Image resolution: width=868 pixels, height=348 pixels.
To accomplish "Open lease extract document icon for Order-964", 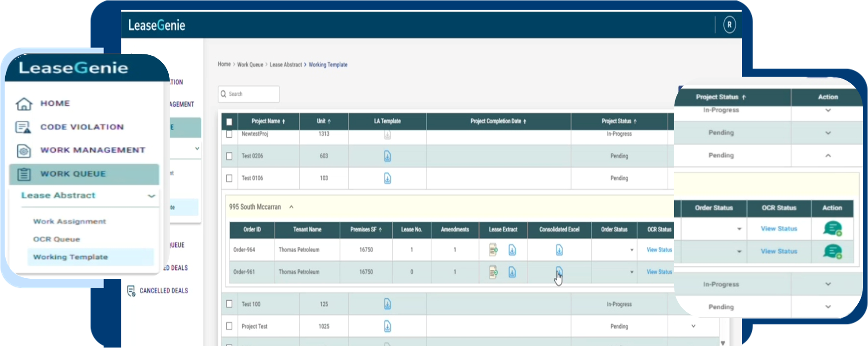I will 493,250.
